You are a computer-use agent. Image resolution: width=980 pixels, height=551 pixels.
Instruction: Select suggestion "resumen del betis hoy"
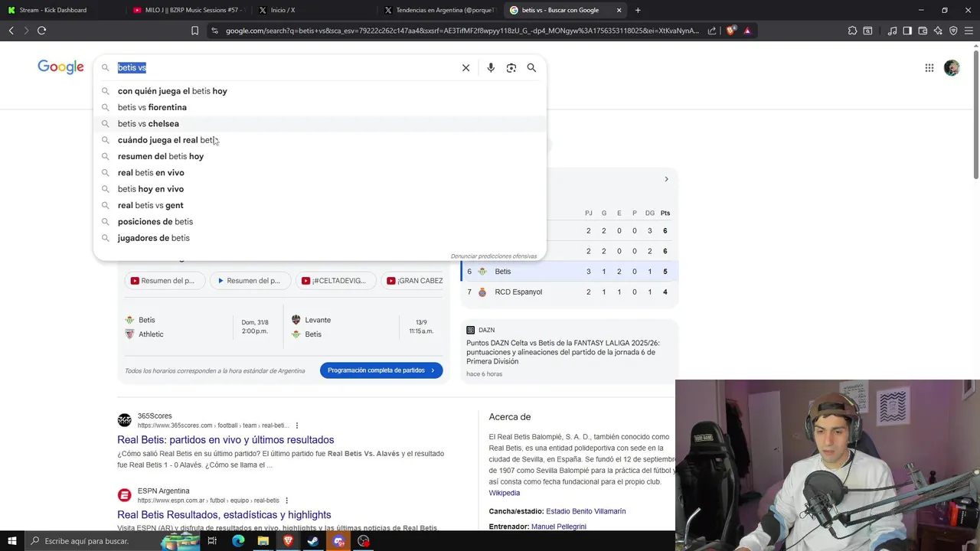click(320, 156)
